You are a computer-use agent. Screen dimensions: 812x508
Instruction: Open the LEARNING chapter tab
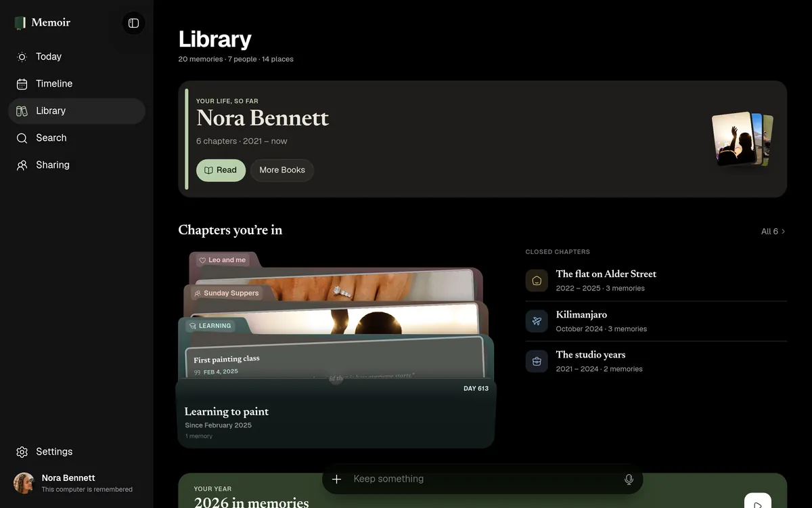210,326
